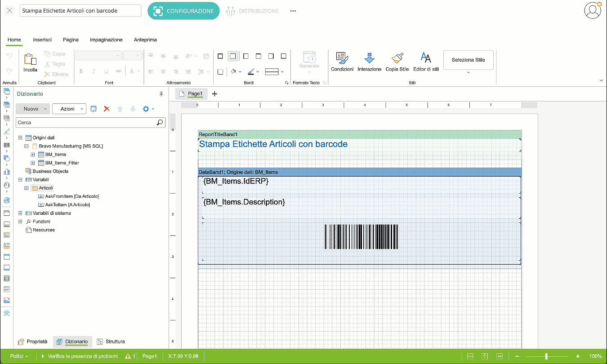The image size is (607, 364).
Task: Switch to the Impaginazione ribbon tab
Action: coord(106,40)
